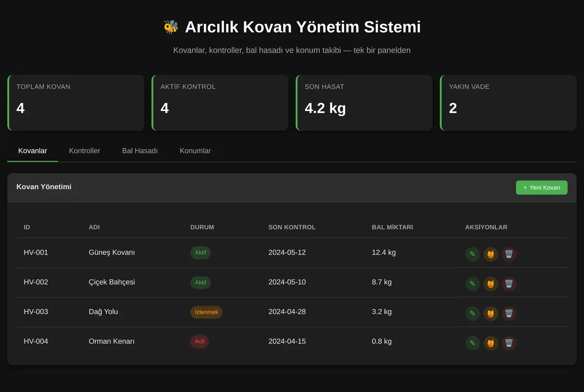Image resolution: width=584 pixels, height=392 pixels.
Task: Click the ADI column header
Action: point(94,227)
